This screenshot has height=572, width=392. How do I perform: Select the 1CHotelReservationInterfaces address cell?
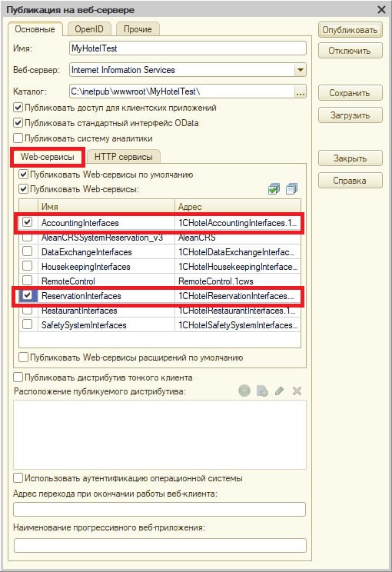(x=238, y=296)
